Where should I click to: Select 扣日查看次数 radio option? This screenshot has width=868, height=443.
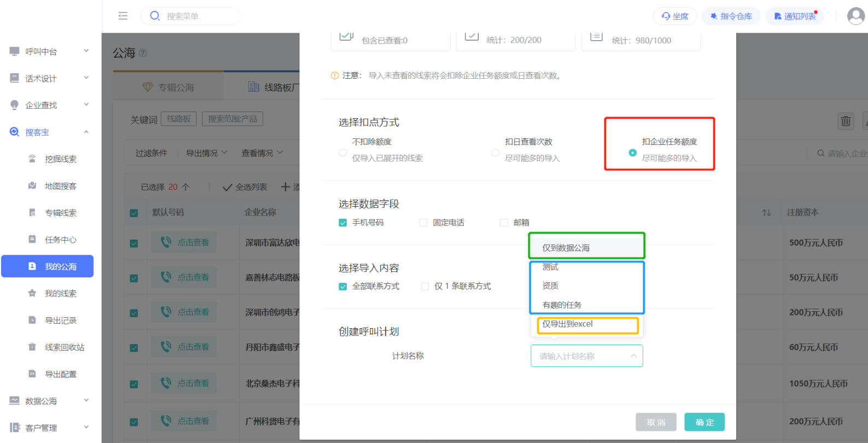(x=496, y=153)
